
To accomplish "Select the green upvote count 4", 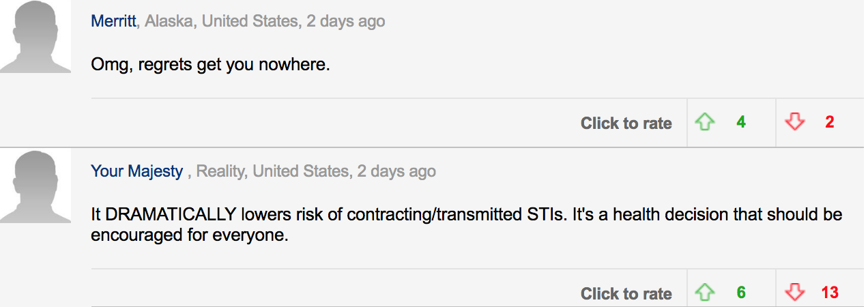I will point(741,123).
